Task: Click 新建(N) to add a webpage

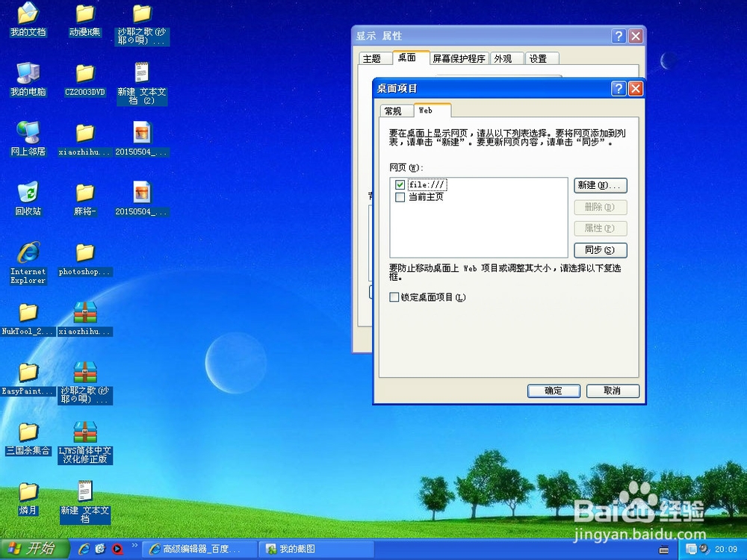Action: pos(600,185)
